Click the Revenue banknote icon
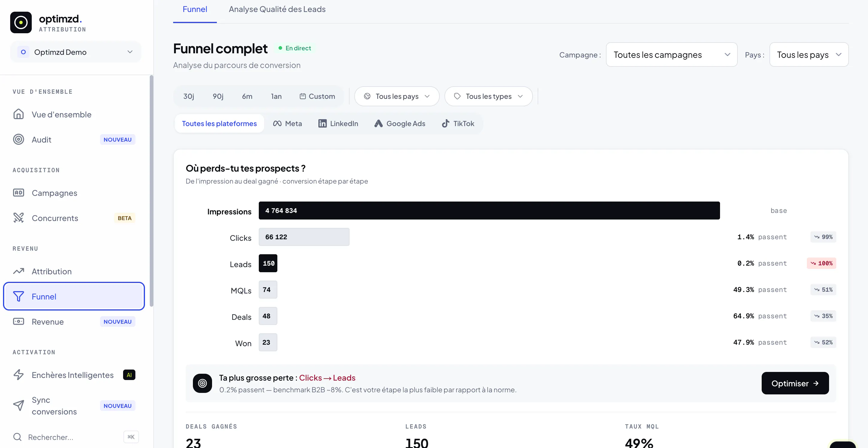868x448 pixels. click(19, 321)
